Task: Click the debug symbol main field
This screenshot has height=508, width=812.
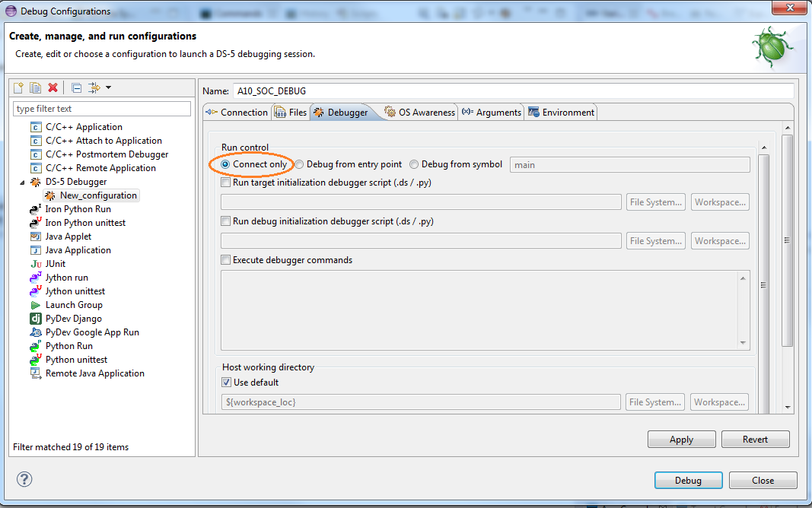Action: coord(629,165)
